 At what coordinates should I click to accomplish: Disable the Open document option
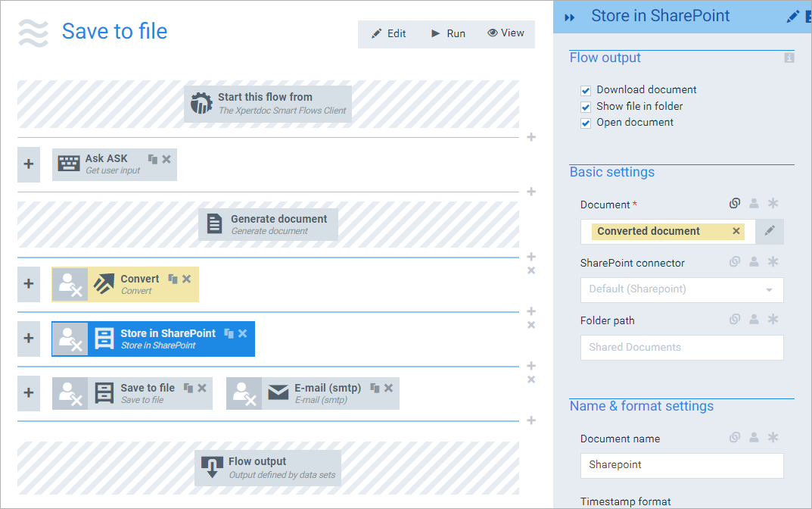pos(586,123)
